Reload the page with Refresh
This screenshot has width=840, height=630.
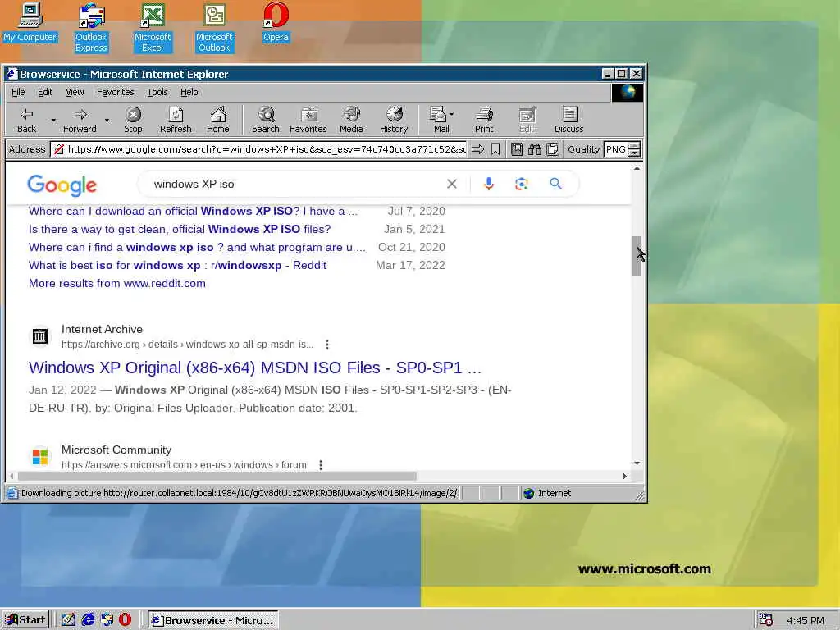tap(176, 120)
